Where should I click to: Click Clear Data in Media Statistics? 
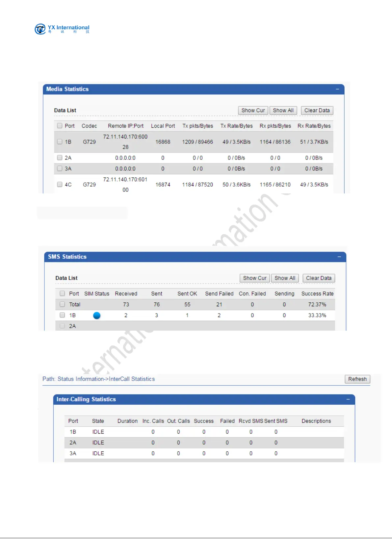317,111
